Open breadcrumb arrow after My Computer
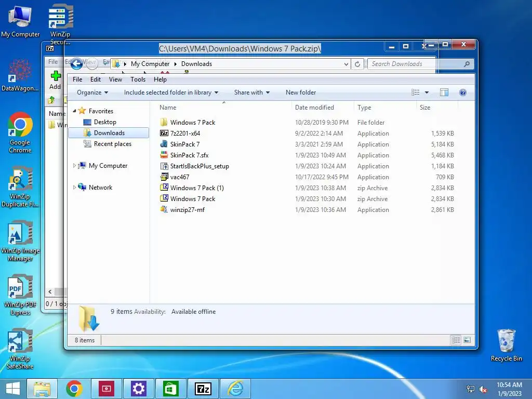 pyautogui.click(x=176, y=64)
